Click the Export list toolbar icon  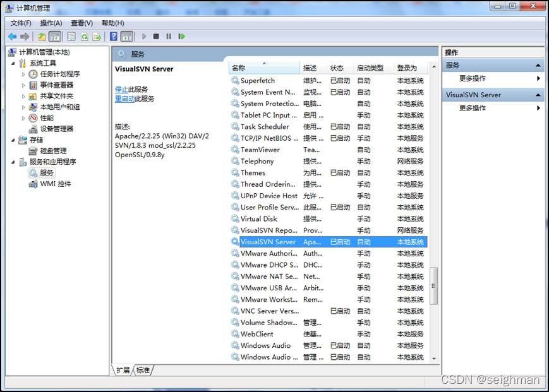97,37
